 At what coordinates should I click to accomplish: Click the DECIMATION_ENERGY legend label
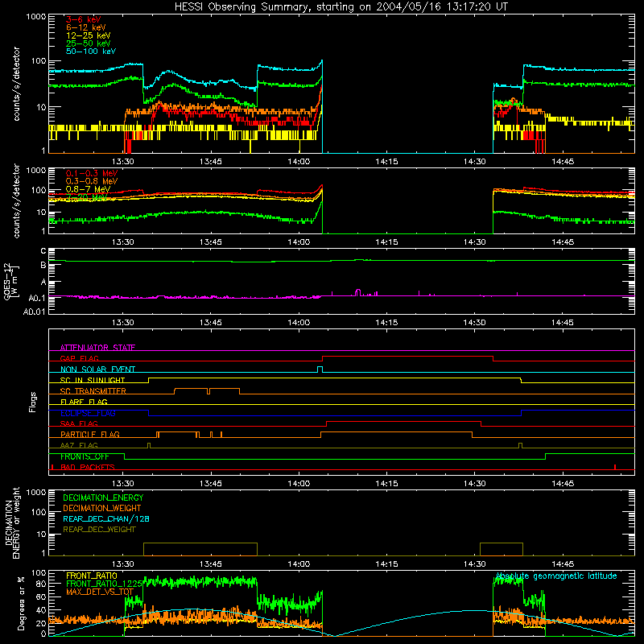103,497
